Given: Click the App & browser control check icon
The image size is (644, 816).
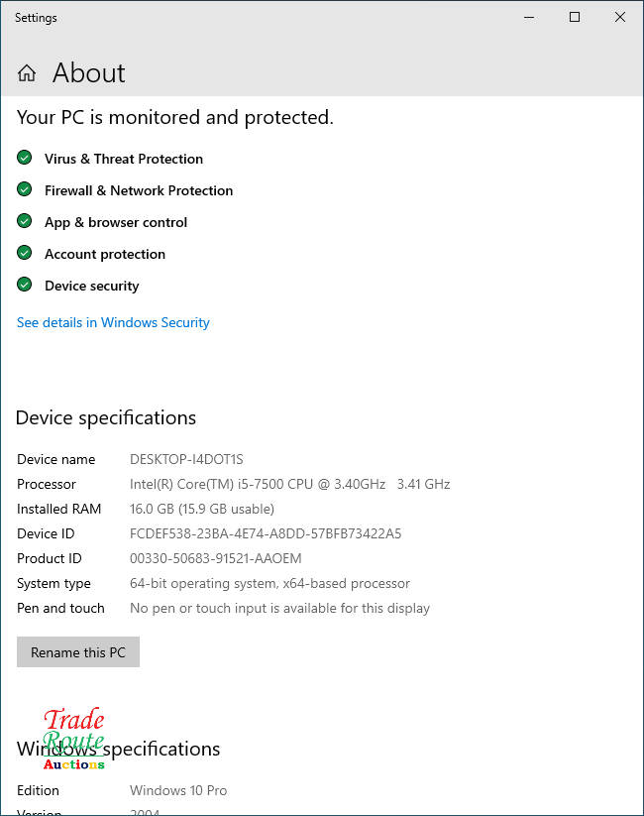Looking at the screenshot, I should [25, 221].
